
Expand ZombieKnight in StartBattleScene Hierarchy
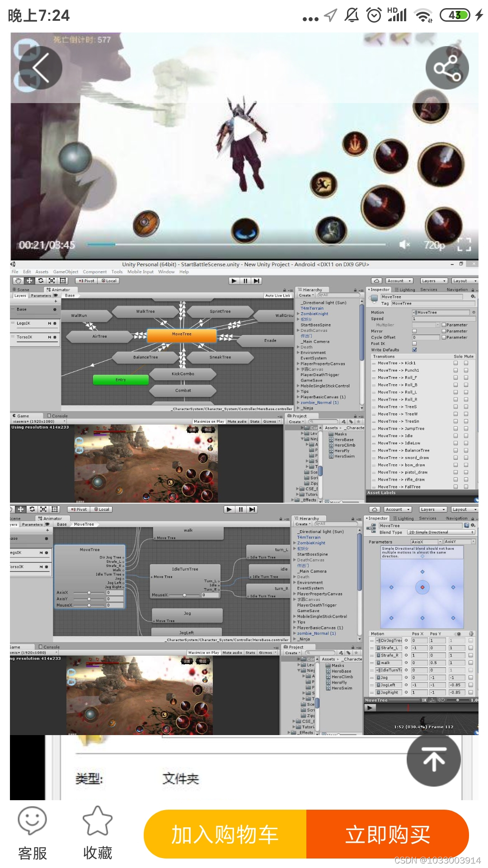coord(298,314)
